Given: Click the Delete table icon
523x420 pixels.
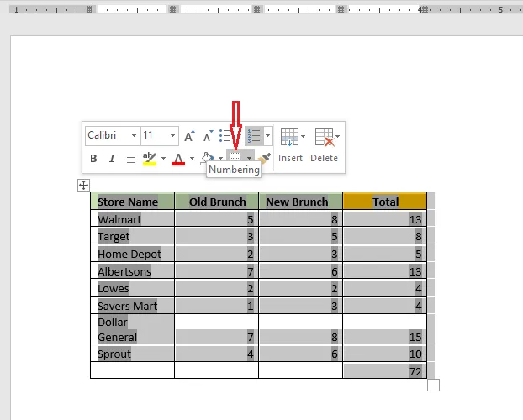Looking at the screenshot, I should pos(325,137).
